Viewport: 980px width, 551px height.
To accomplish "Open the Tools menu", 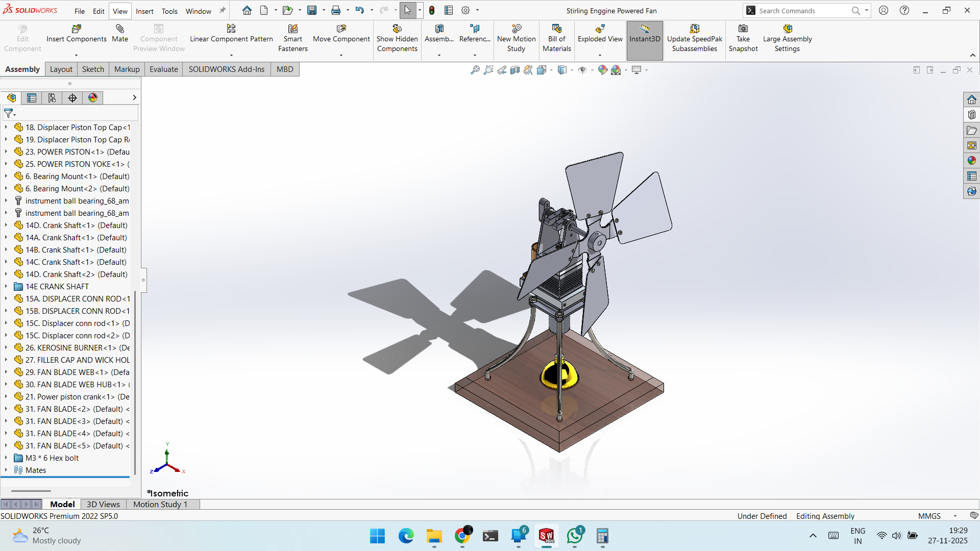I will (169, 11).
